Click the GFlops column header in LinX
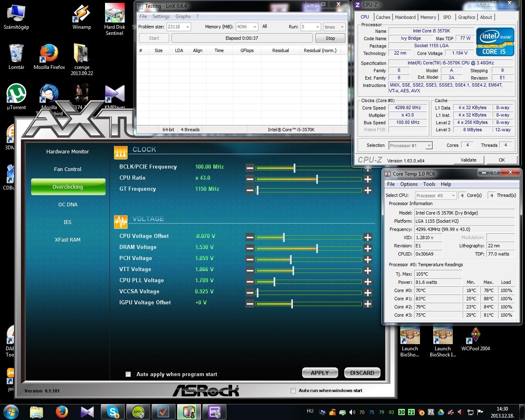 pos(247,50)
